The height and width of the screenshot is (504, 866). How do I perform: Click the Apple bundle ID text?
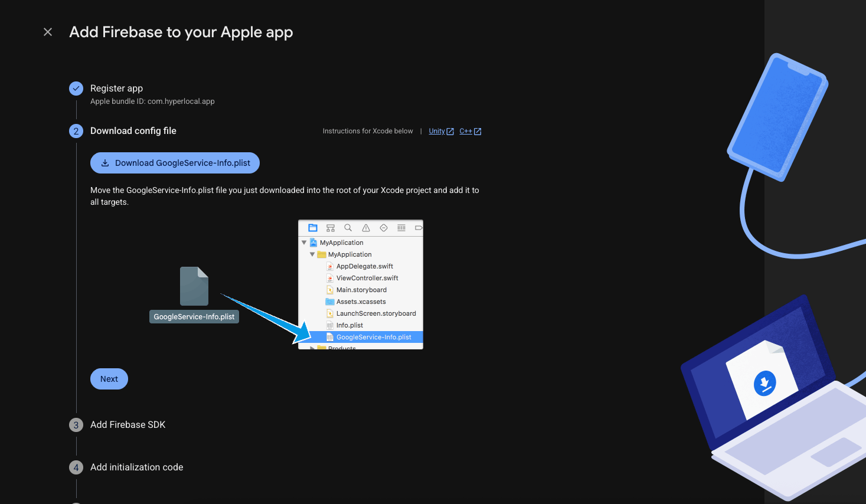point(152,102)
